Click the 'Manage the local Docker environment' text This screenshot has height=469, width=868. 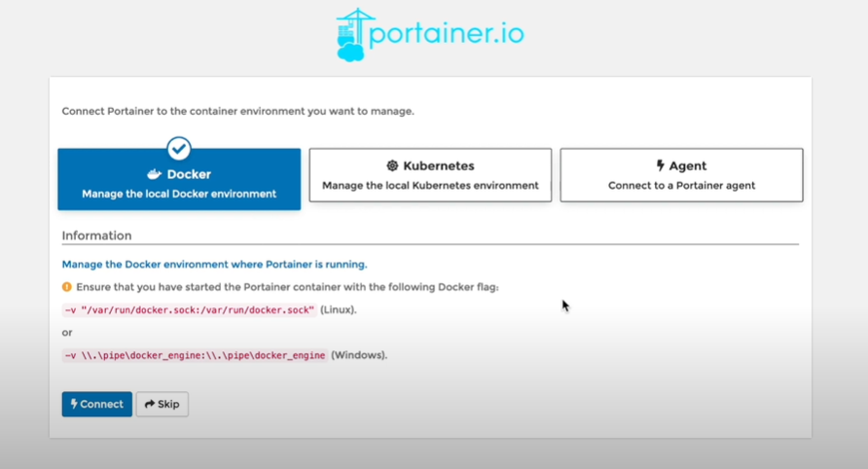(179, 194)
